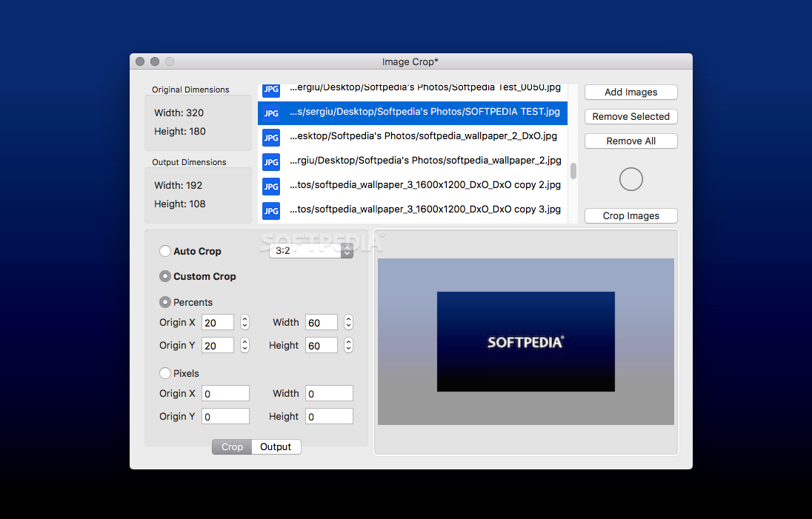Screen dimensions: 812x519
Task: Open the 3:2 aspect ratio dropdown
Action: coord(310,250)
